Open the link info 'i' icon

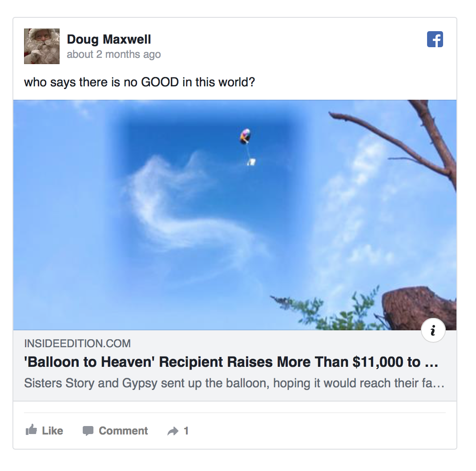[433, 330]
